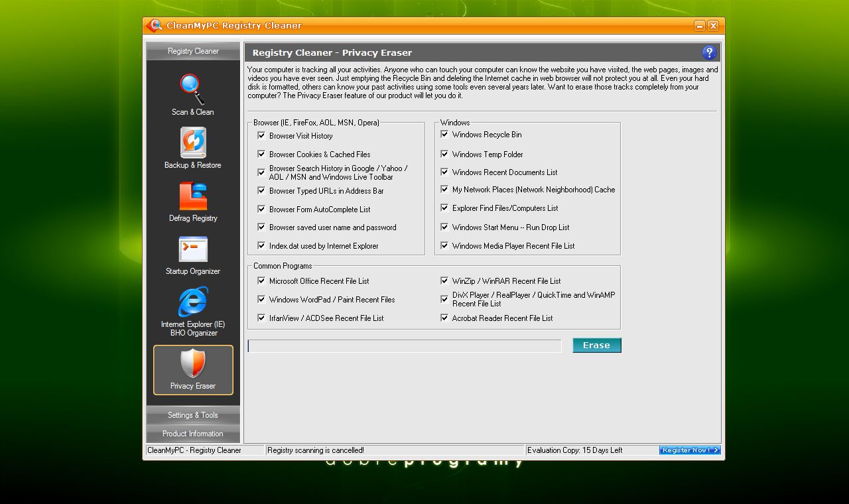The height and width of the screenshot is (504, 849).
Task: Expand the Registry Cleaner sidebar section
Action: pyautogui.click(x=193, y=51)
